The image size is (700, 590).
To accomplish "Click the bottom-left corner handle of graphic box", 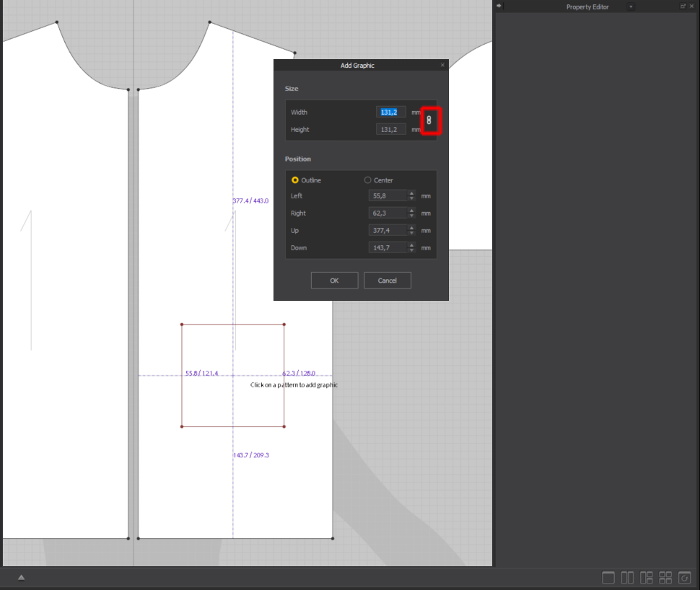I will coord(182,427).
